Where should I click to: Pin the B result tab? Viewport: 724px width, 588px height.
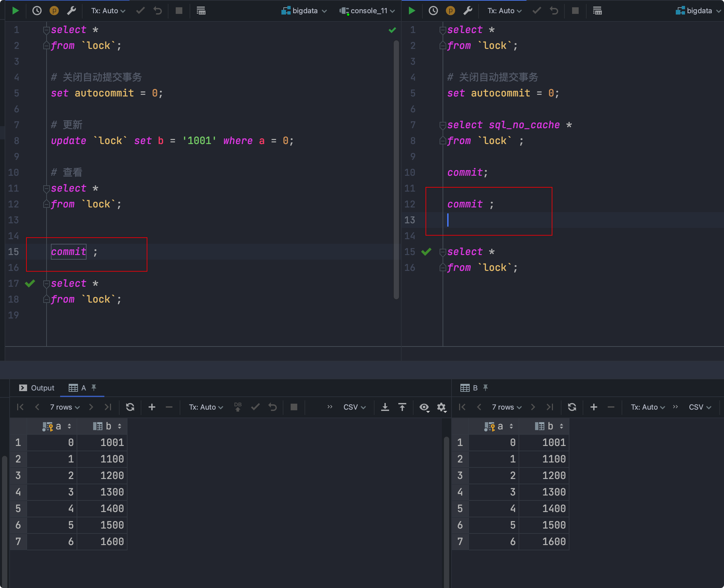486,387
